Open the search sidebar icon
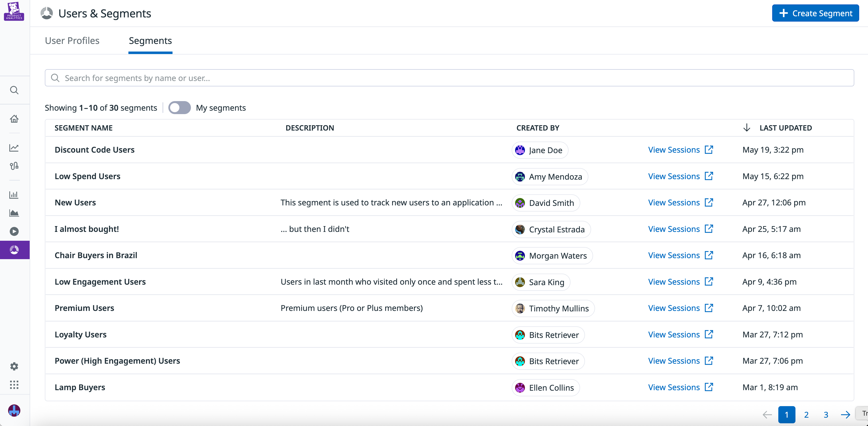 pyautogui.click(x=14, y=90)
